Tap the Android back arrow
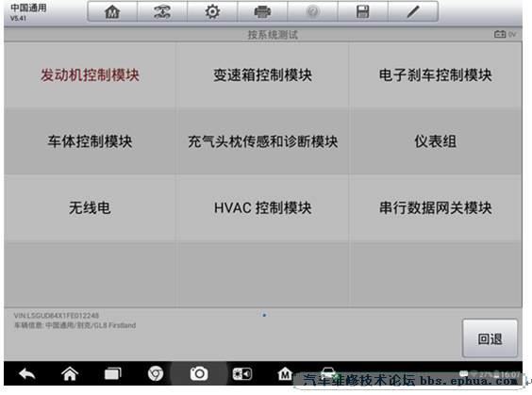 coord(26,374)
